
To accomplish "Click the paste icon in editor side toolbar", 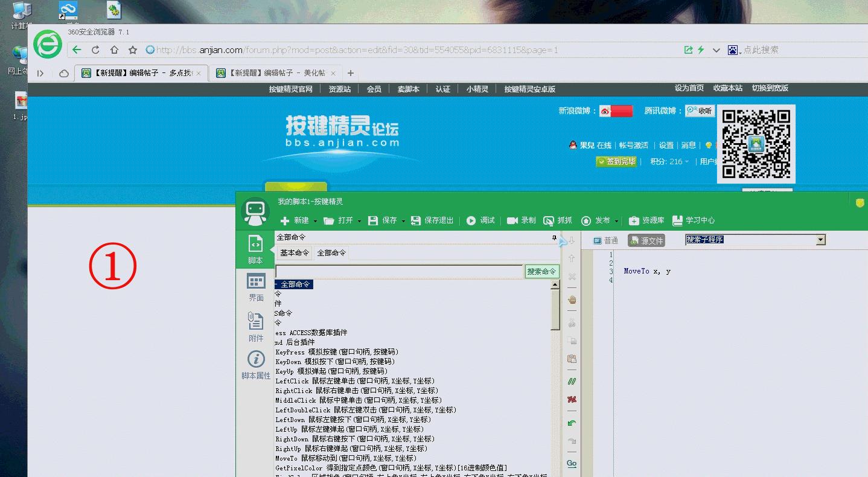I will click(x=571, y=358).
